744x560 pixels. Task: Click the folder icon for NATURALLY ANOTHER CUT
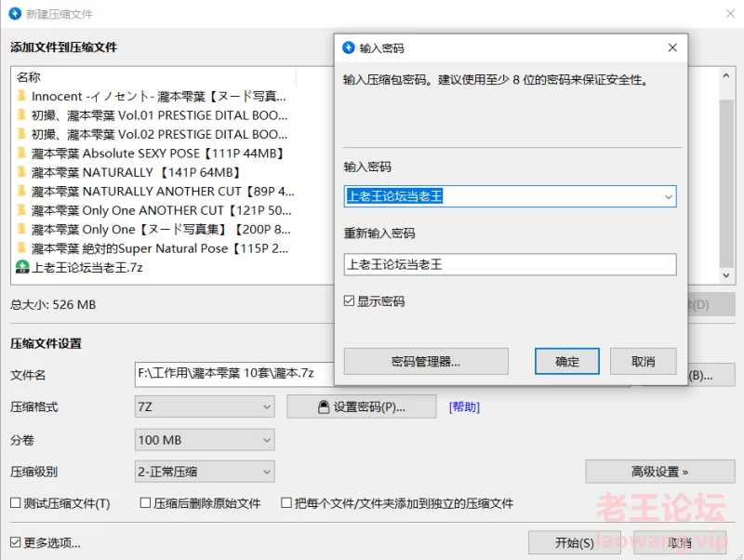[x=21, y=191]
